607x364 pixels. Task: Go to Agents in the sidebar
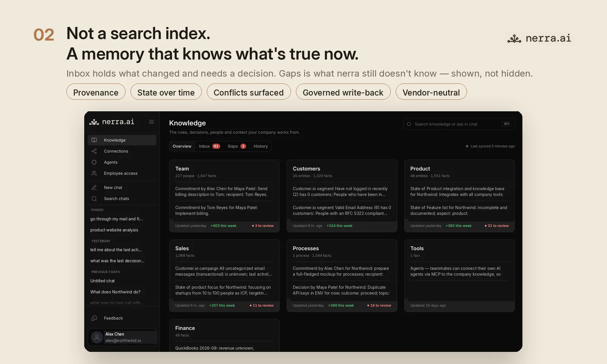[122, 162]
